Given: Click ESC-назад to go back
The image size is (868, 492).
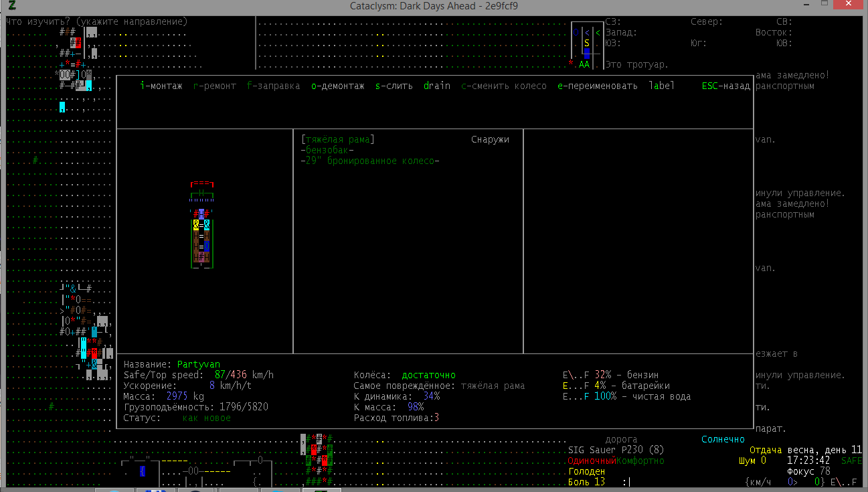Looking at the screenshot, I should coord(726,86).
